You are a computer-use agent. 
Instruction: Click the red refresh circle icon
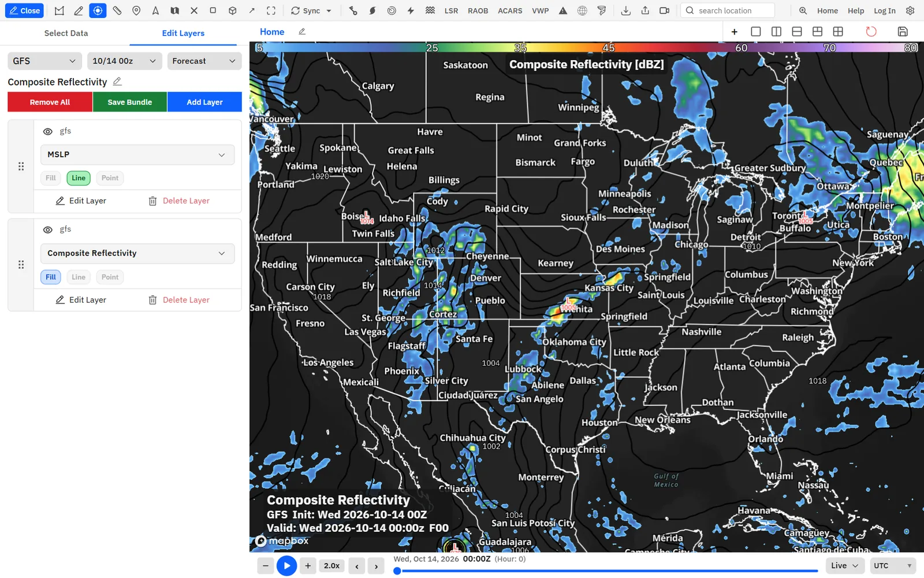coord(871,32)
